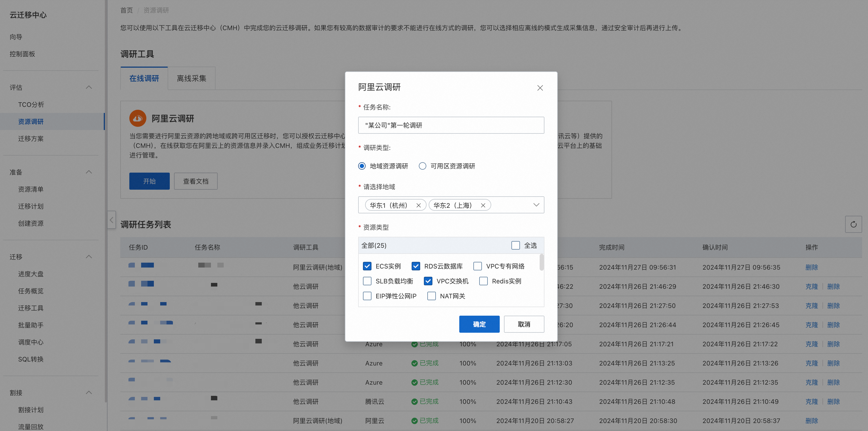Click the resource type list scrollbar
The image size is (868, 431).
(541, 262)
